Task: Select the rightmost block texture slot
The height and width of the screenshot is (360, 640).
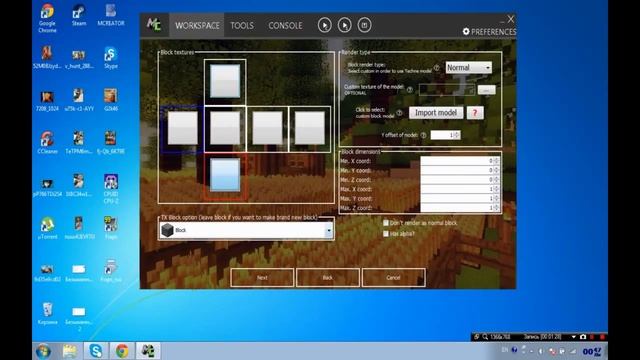Action: 310,129
